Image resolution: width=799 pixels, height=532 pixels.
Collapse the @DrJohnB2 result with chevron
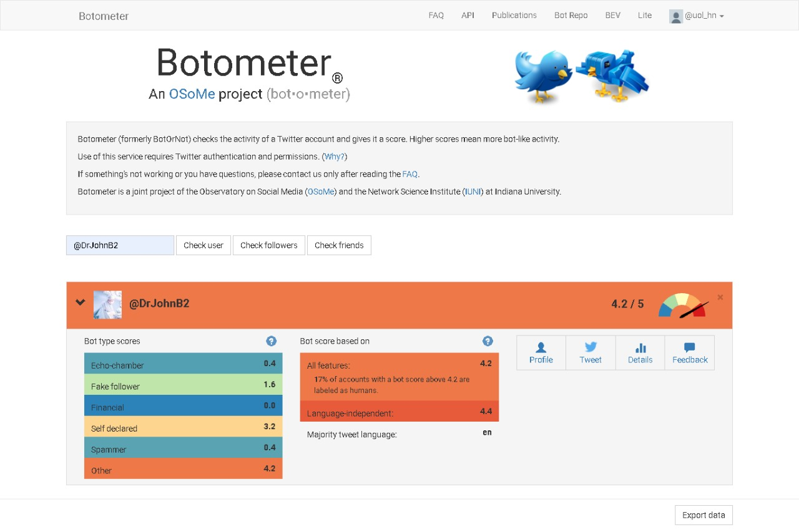tap(80, 302)
